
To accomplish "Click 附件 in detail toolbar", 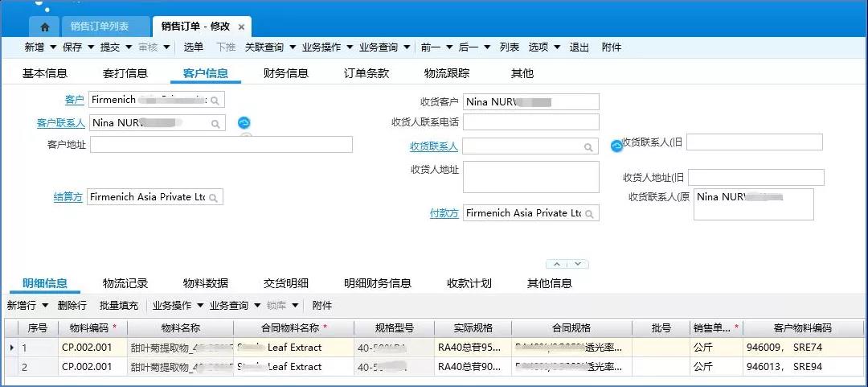I will [x=322, y=306].
